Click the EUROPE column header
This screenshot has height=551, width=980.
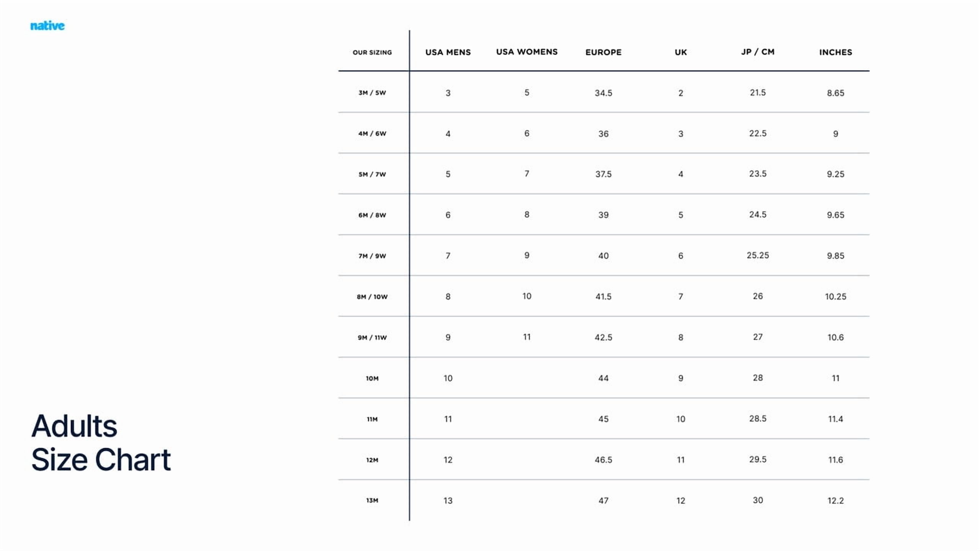[x=603, y=52]
